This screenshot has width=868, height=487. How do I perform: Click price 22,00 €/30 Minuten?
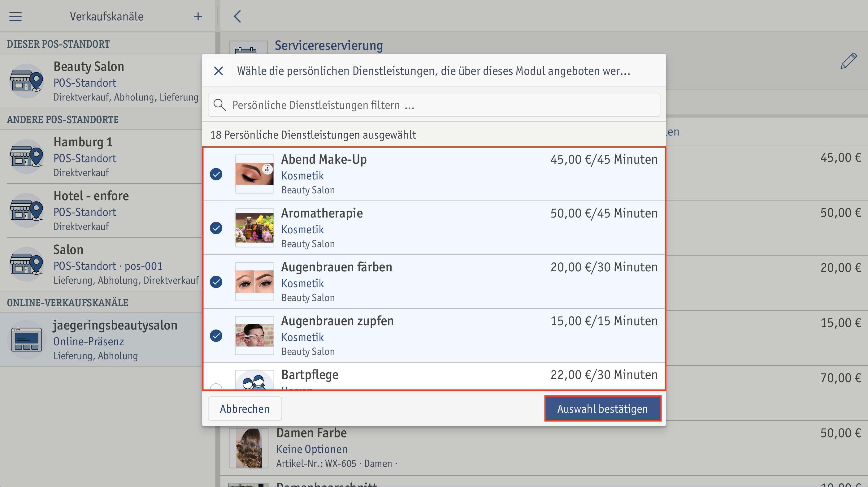click(604, 375)
